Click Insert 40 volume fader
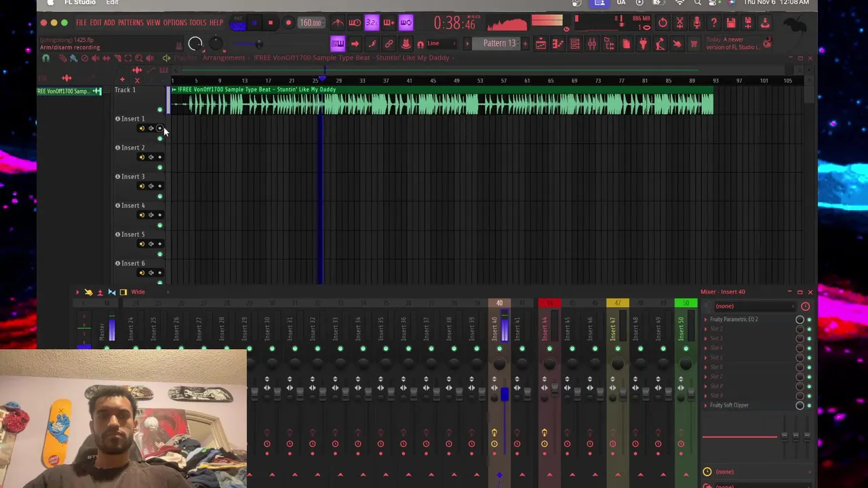Viewport: 868px width, 488px height. (505, 394)
